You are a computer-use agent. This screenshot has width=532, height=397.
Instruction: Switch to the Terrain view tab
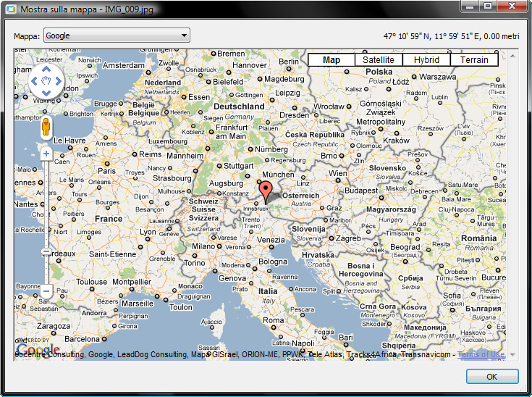coord(474,60)
